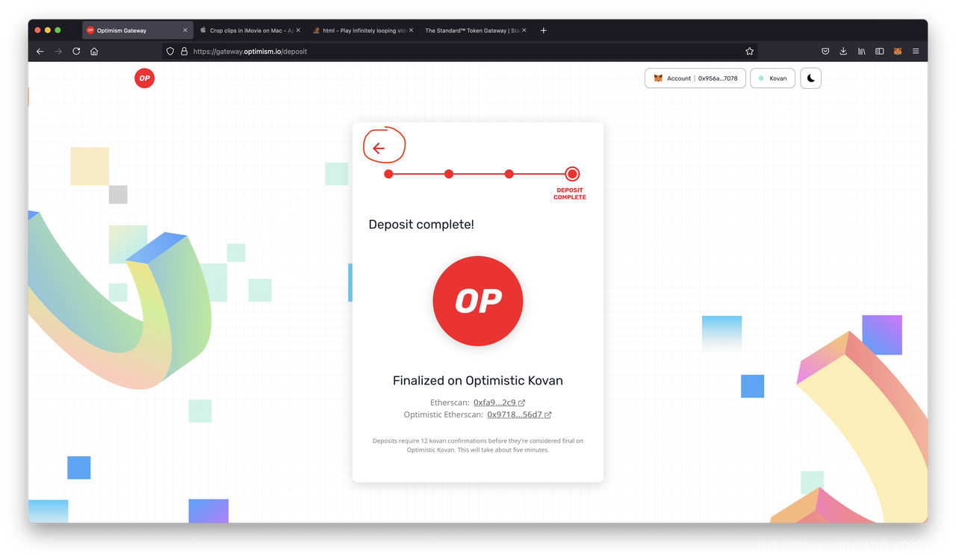Reload the current page
Image resolution: width=956 pixels, height=560 pixels.
coord(76,52)
